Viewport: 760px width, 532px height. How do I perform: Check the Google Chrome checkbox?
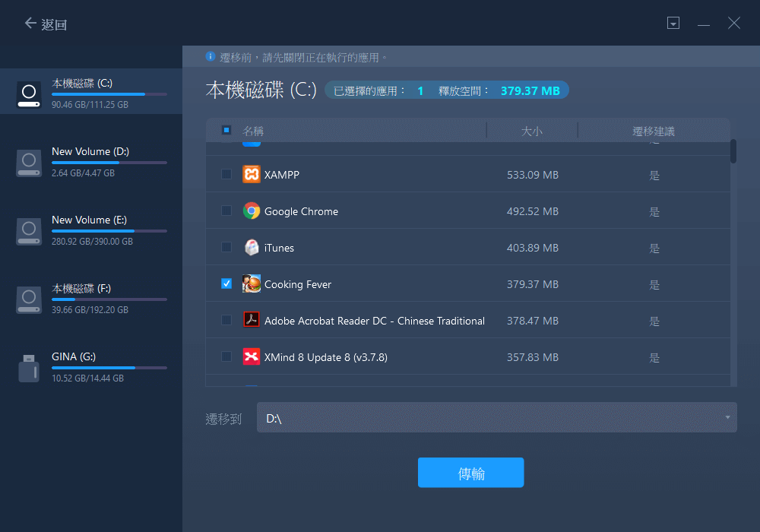pyautogui.click(x=226, y=211)
